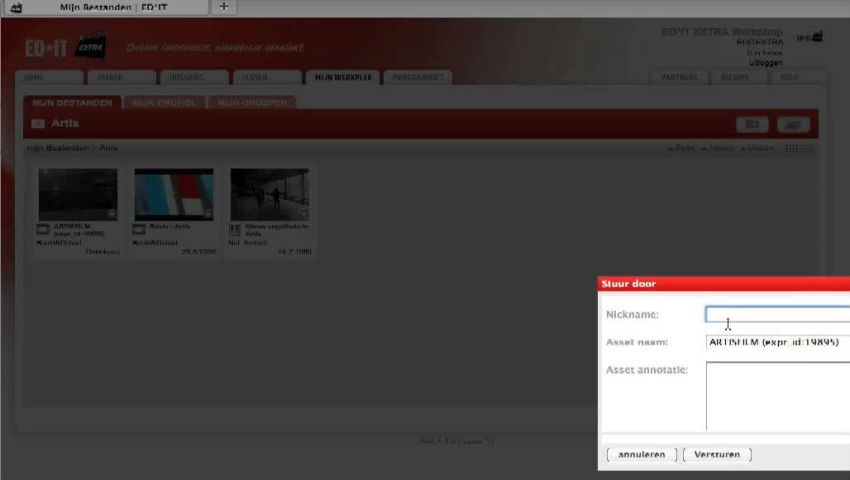Switch to list view icon
850x480 pixels.
point(807,148)
